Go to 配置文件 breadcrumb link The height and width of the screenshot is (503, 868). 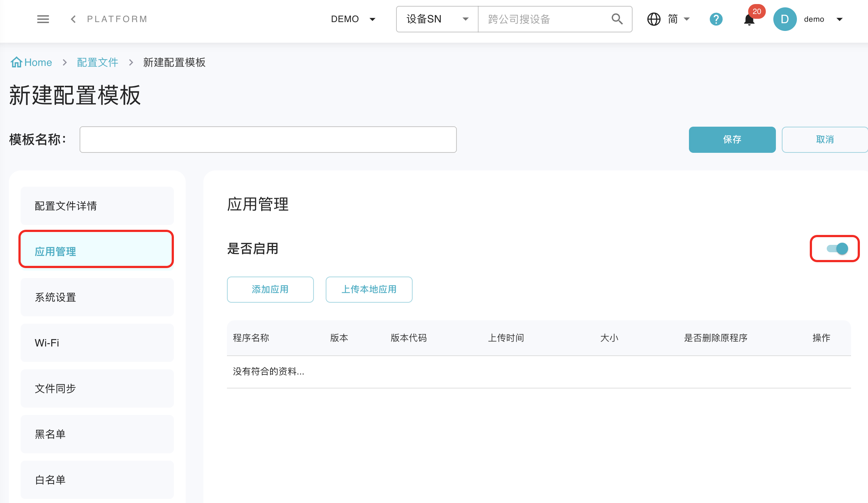coord(97,62)
